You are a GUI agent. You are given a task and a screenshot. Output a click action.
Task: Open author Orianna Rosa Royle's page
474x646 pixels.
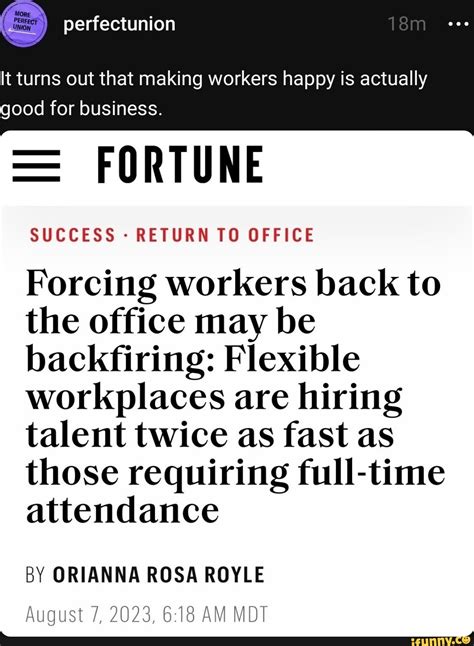click(x=159, y=574)
